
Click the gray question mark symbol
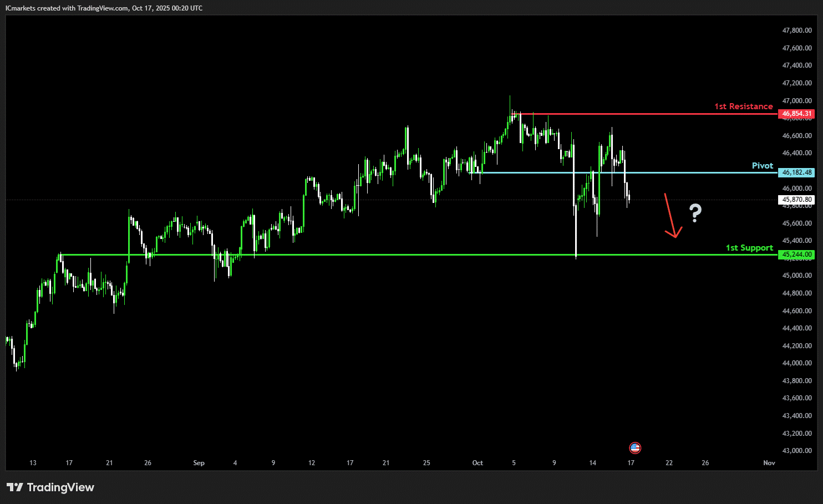point(695,213)
